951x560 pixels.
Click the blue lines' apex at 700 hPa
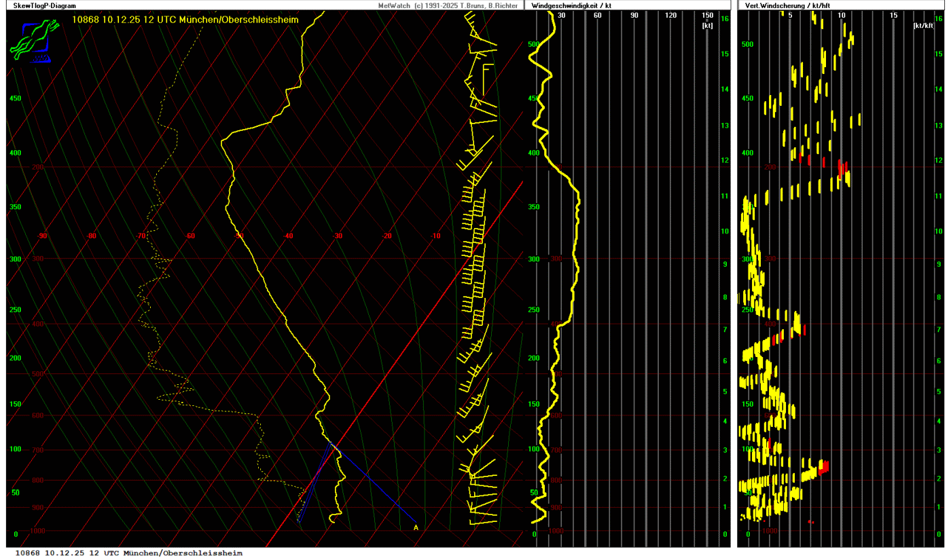332,444
